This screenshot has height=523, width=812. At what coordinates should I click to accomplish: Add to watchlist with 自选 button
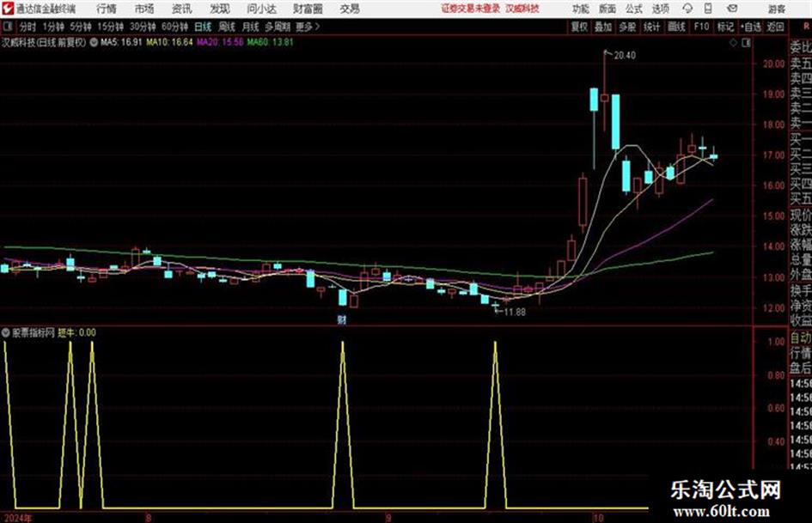[751, 27]
